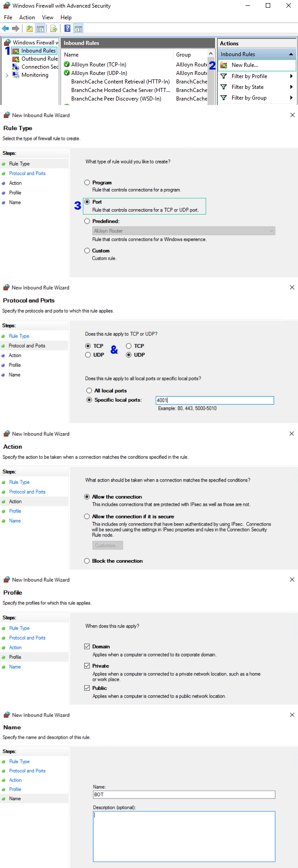
Task: Choose the Port rule type option
Action: coord(87,202)
